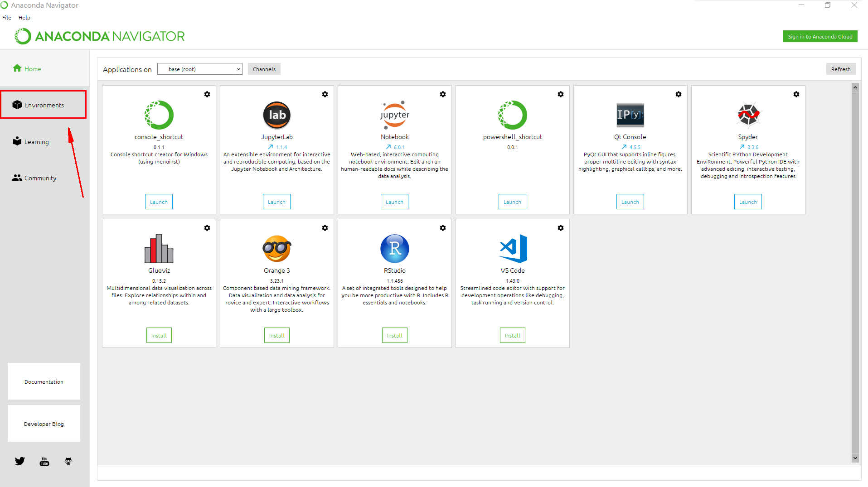868x487 pixels.
Task: Go to the Home tab
Action: (x=44, y=68)
